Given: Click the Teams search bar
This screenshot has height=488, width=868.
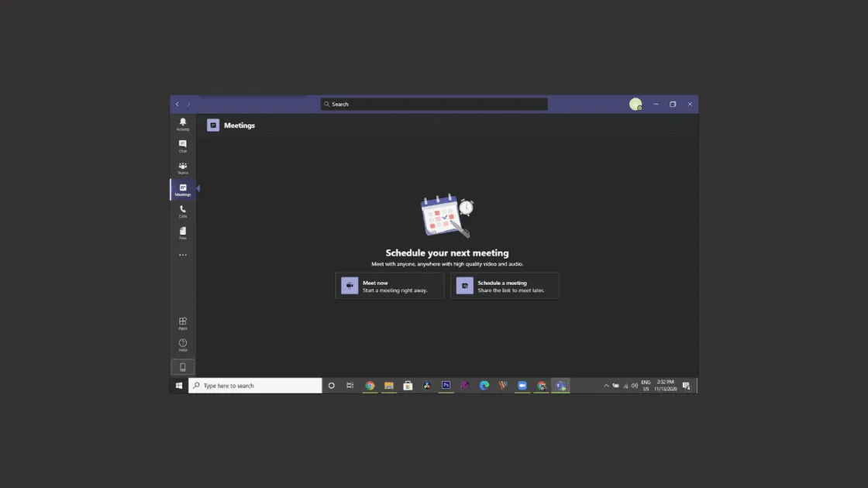Looking at the screenshot, I should [434, 103].
